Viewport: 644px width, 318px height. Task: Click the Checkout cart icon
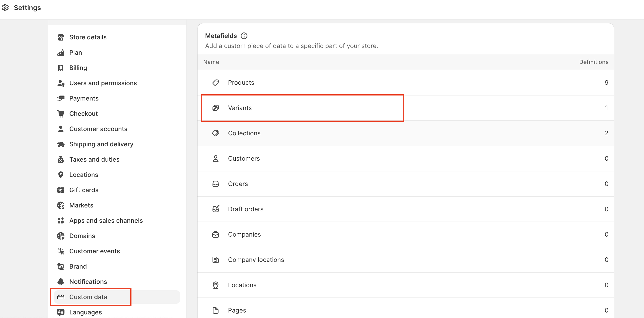[x=61, y=114]
